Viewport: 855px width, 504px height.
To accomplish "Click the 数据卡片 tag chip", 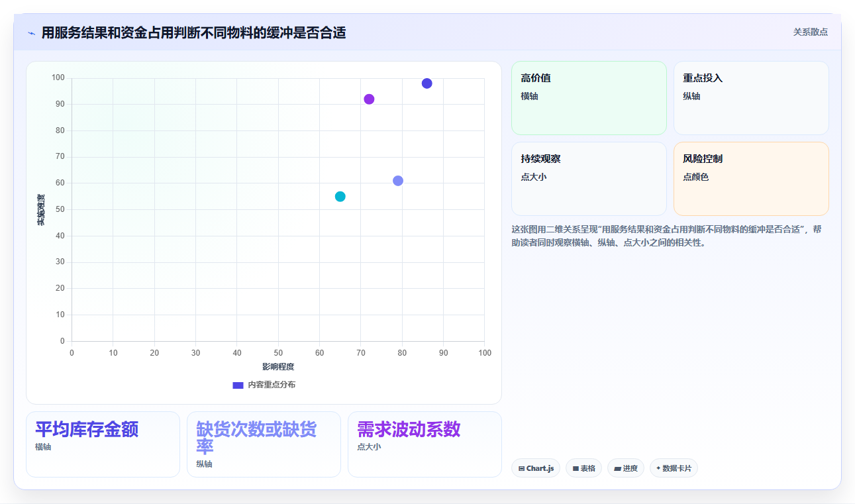I will 674,468.
